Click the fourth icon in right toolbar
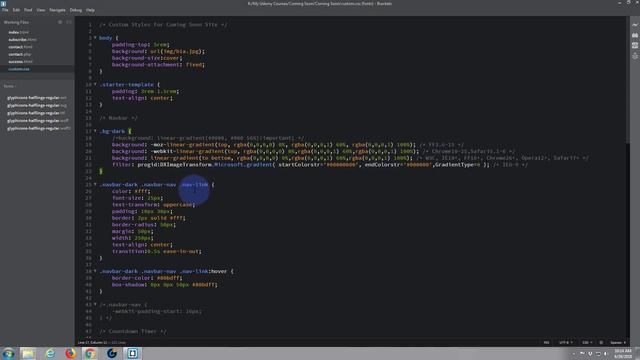Image resolution: width=640 pixels, height=360 pixels. 635,56
